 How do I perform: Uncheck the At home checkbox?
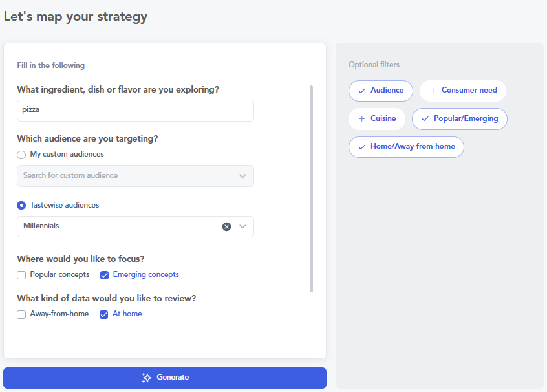point(103,314)
